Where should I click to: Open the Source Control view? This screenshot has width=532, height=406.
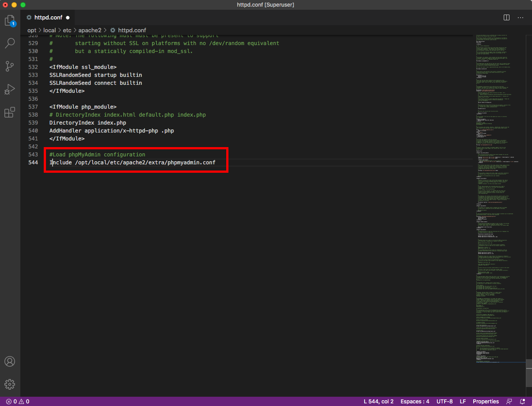[10, 66]
